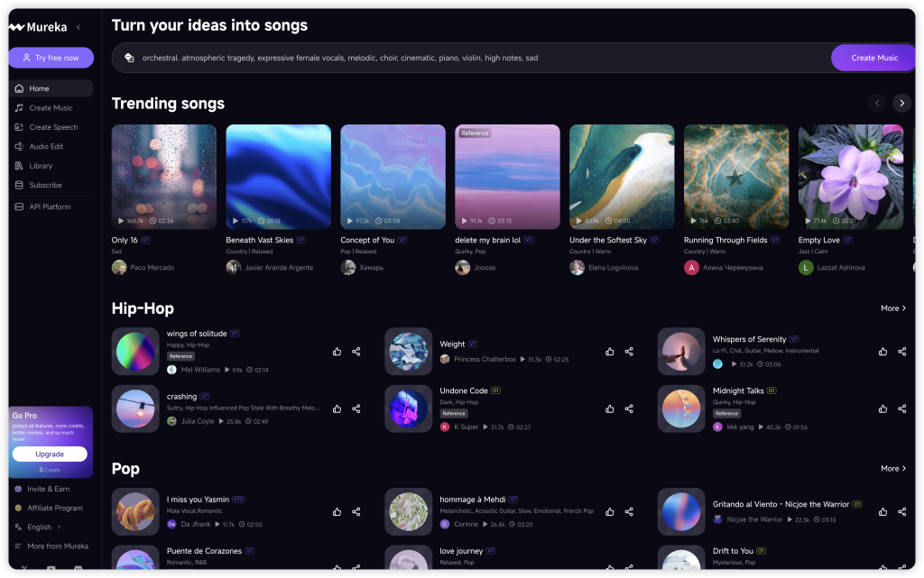Share the Midnight Talks track

click(901, 408)
